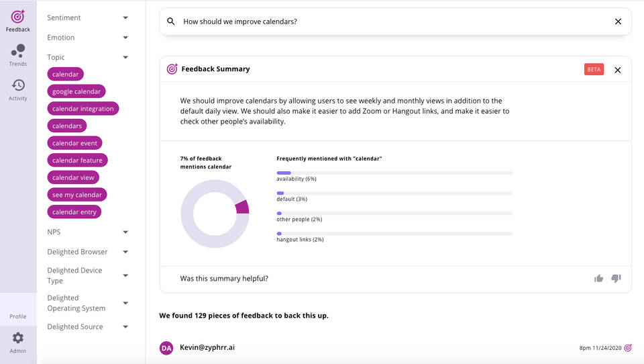Expand the Sentiment filter dropdown
This screenshot has height=364, width=644.
[125, 17]
